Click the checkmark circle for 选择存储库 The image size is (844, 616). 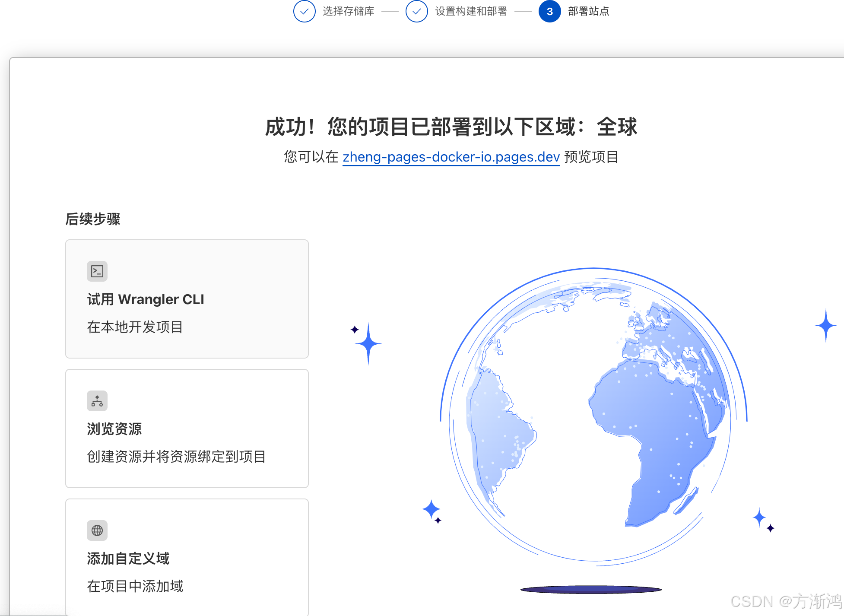pos(304,11)
